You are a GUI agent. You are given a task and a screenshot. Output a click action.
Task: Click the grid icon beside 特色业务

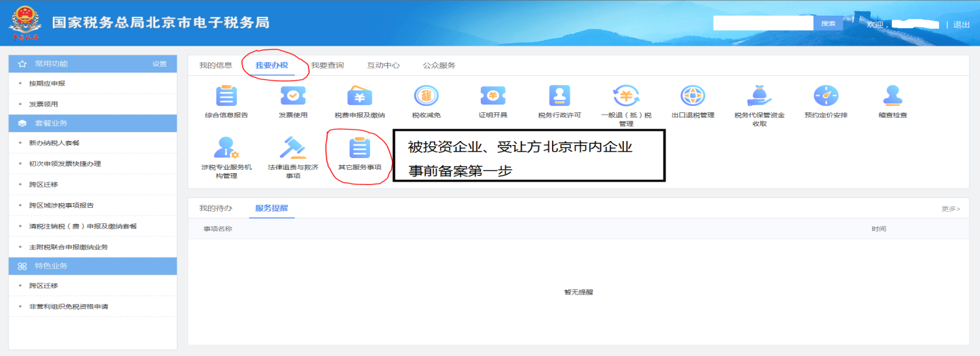[x=22, y=267]
